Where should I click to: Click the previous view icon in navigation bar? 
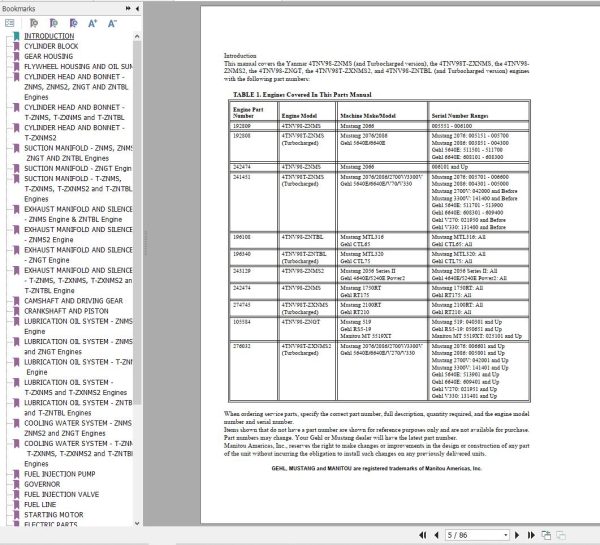click(546, 535)
